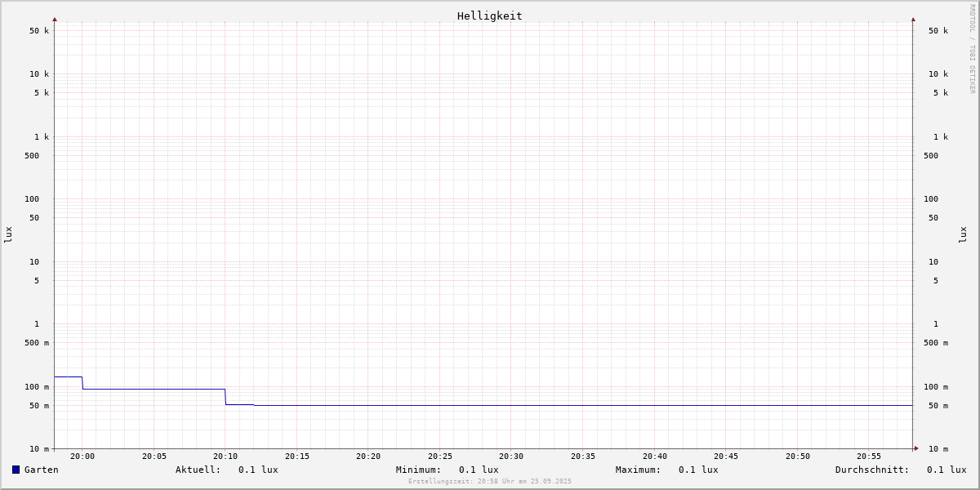Click the red arrow atop the right axis

[913, 19]
